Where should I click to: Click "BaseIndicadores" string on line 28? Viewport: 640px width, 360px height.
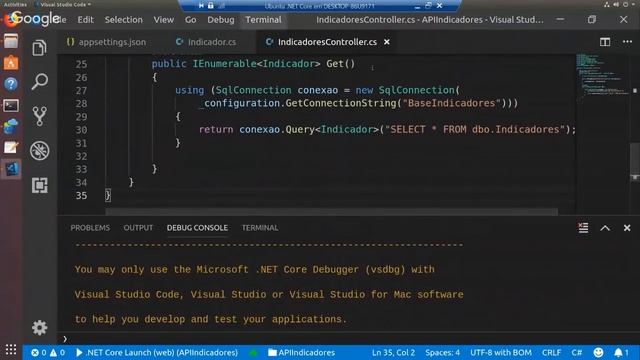[x=451, y=103]
